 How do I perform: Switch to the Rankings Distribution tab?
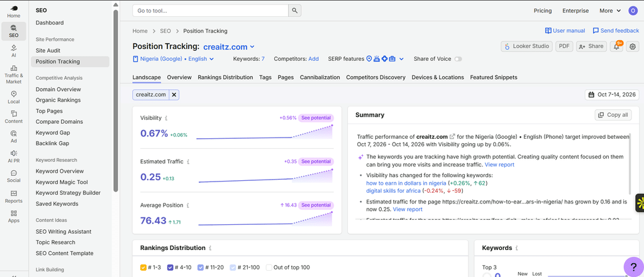pos(225,77)
